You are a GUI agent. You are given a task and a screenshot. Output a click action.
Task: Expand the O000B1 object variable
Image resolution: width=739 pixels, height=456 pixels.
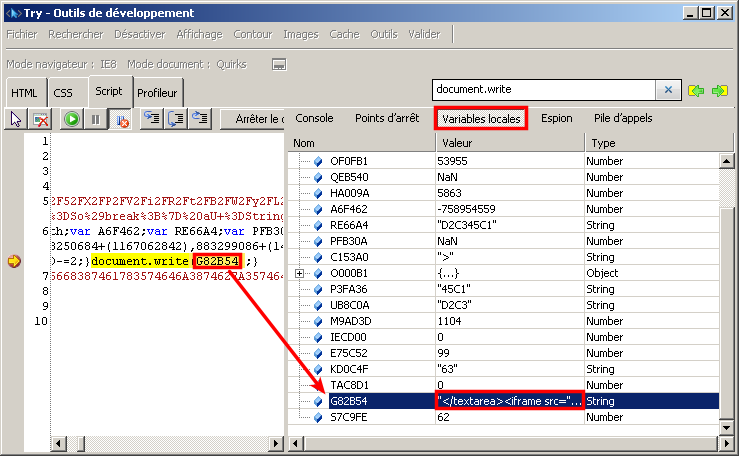coord(300,273)
